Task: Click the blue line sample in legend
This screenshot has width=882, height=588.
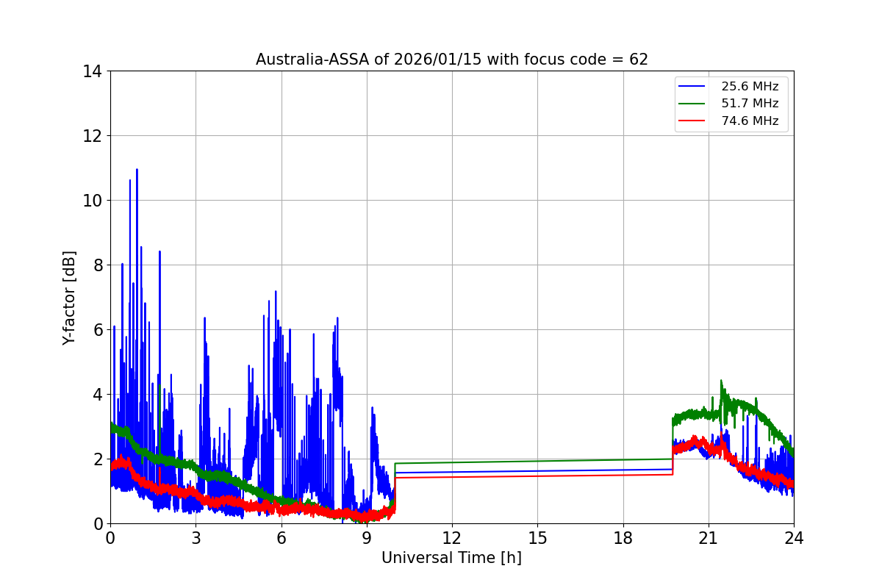Action: tap(693, 86)
